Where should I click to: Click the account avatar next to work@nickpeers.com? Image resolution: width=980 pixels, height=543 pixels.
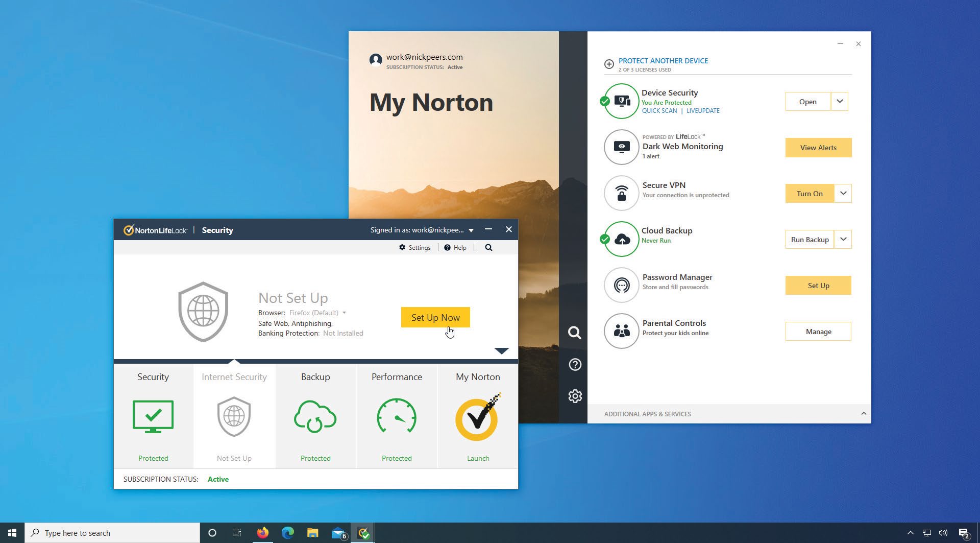click(x=376, y=60)
